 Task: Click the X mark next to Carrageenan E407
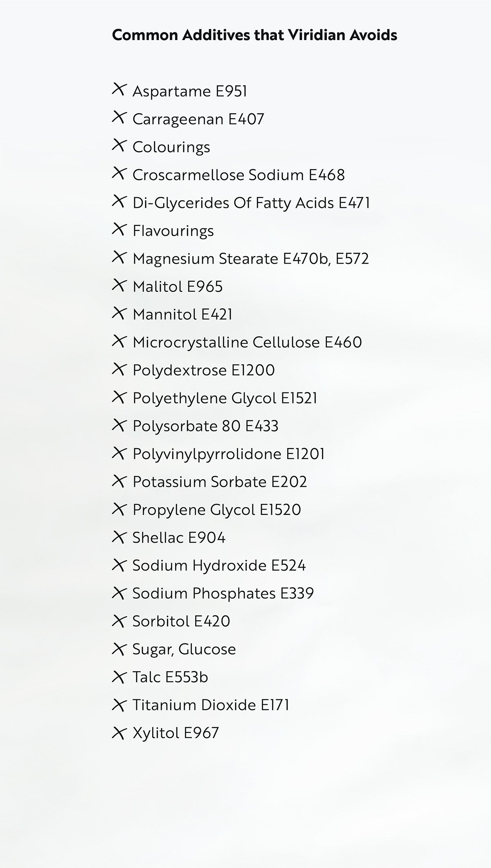118,117
